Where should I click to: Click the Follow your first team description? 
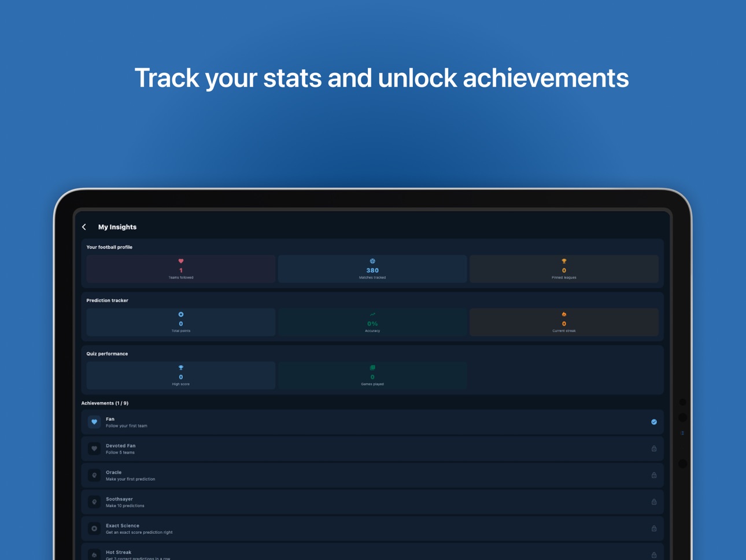pyautogui.click(x=127, y=426)
